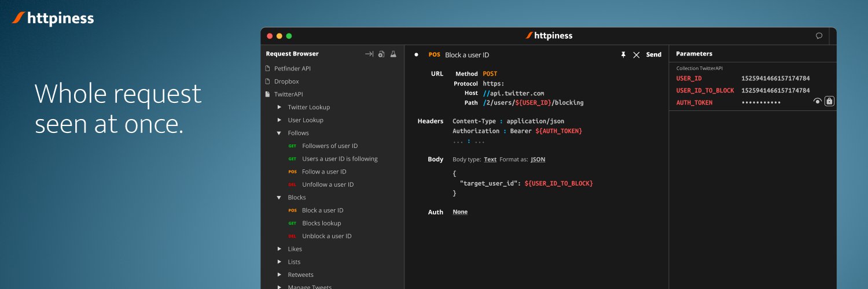Click the https: protocol value
868x289 pixels.
494,83
